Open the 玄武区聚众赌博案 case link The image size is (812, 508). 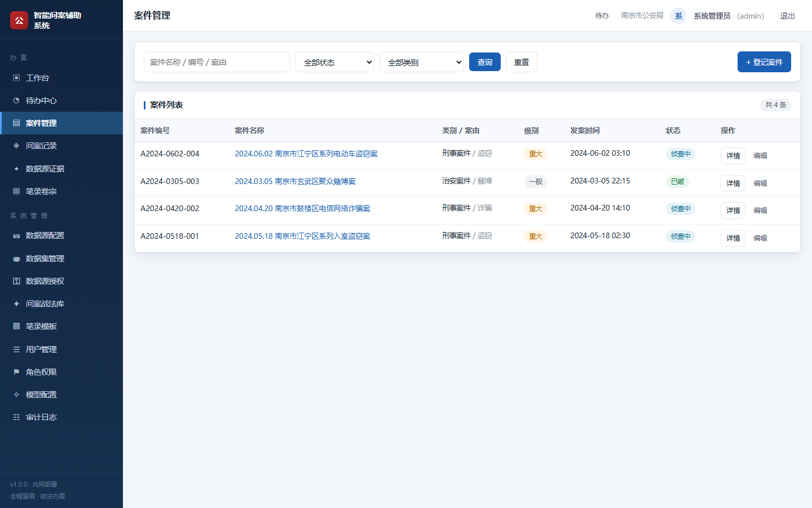(295, 181)
